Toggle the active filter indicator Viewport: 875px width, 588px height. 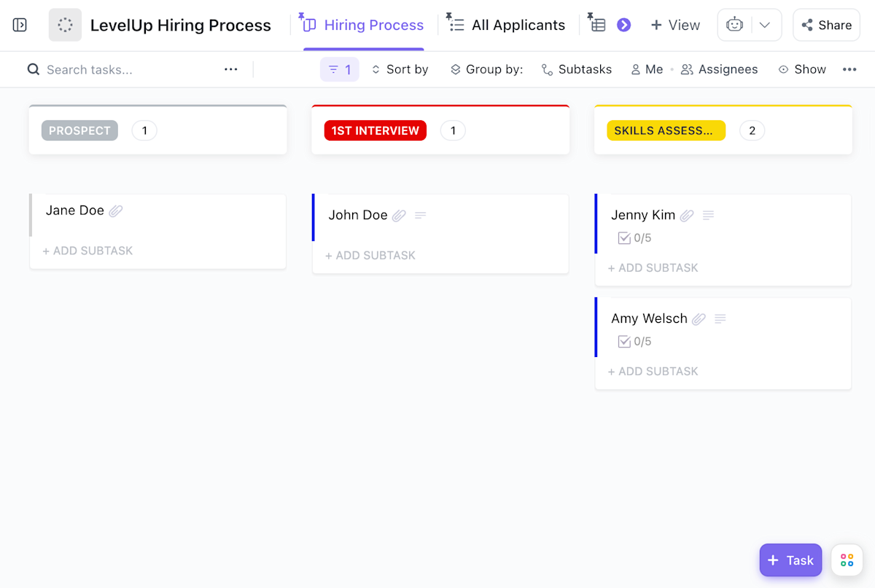(x=339, y=69)
